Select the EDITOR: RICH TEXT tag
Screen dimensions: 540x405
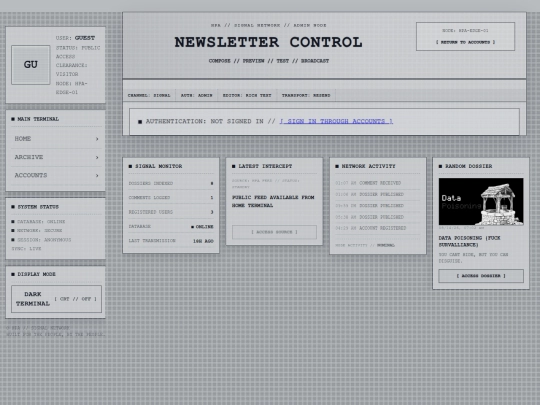pyautogui.click(x=247, y=95)
